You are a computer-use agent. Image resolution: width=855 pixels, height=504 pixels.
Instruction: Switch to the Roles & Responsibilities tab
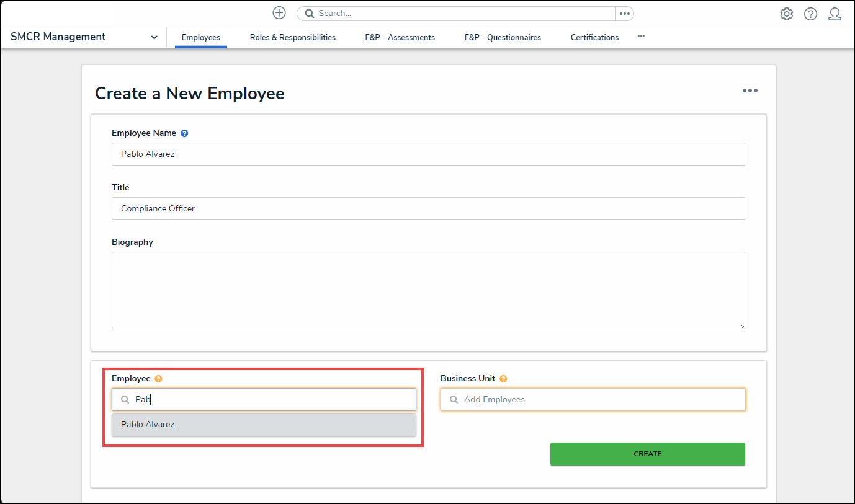(x=292, y=37)
